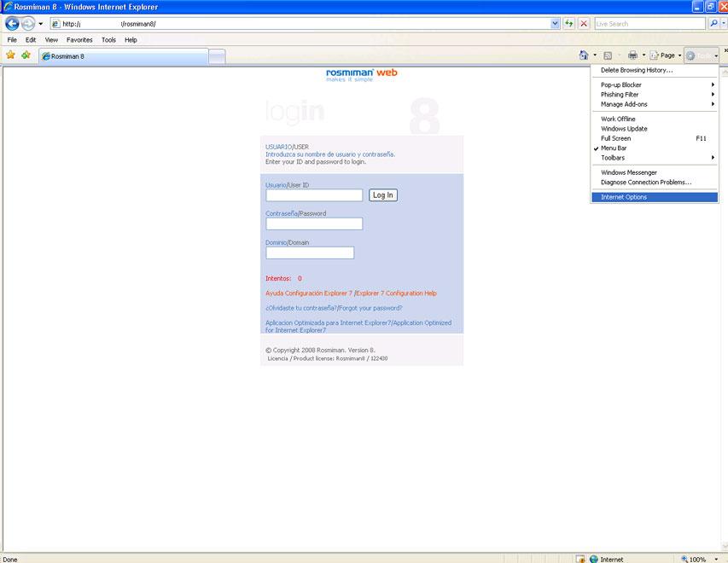Click the Print toolbar icon
Viewport: 728px width, 563px height.
coord(632,55)
